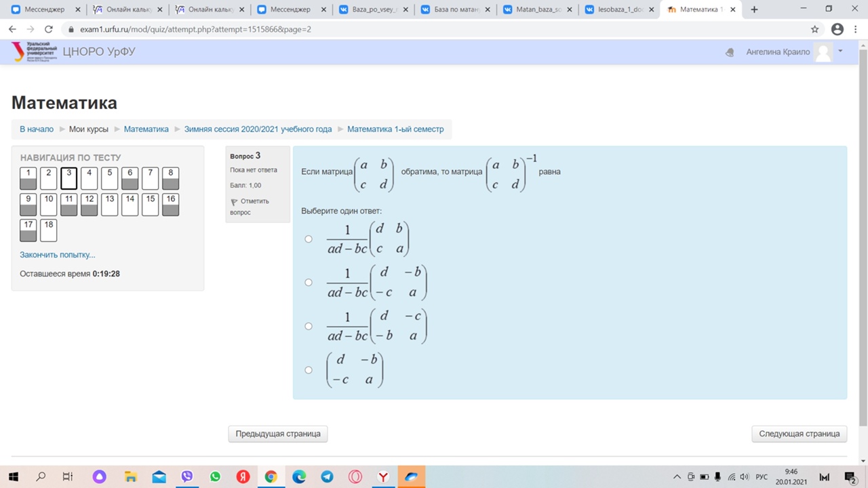Click Следующая страница button
This screenshot has width=868, height=488.
[x=800, y=434]
